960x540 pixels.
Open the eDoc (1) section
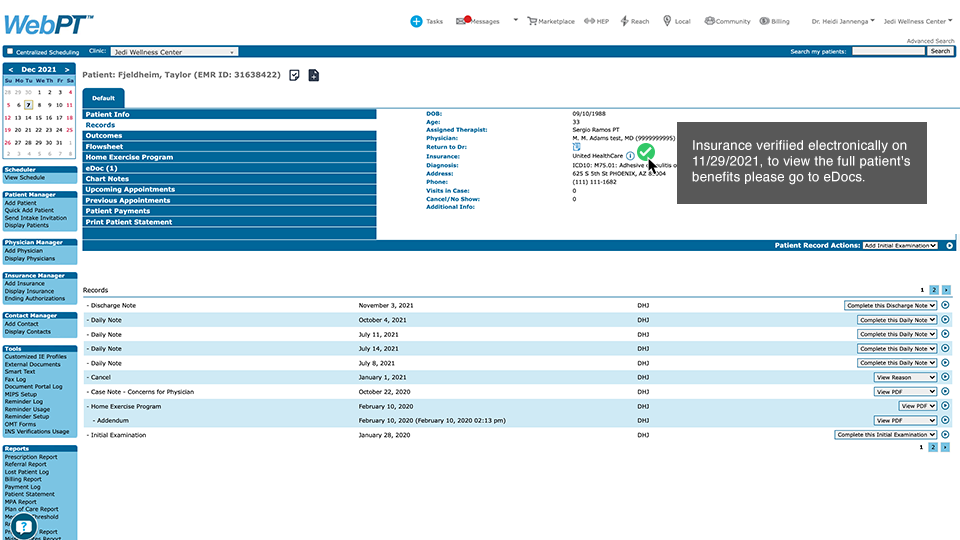[x=101, y=168]
